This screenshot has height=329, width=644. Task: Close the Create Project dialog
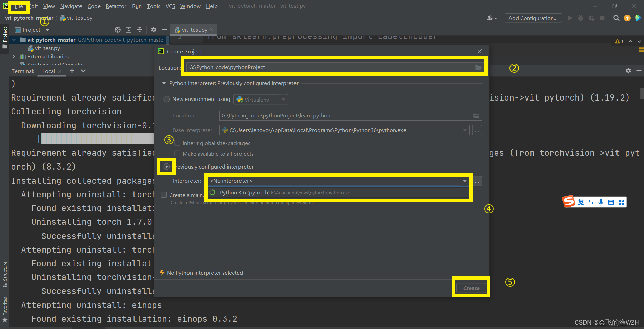coord(480,51)
